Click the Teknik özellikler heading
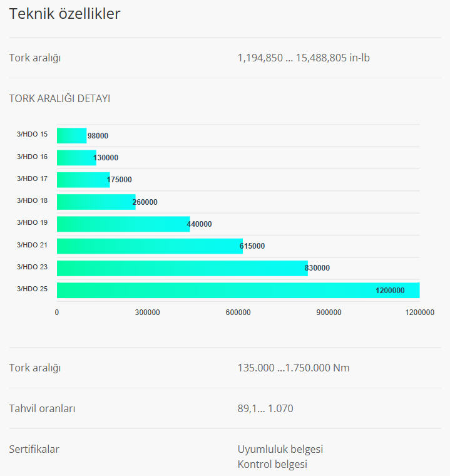This screenshot has width=450, height=476. coord(64,14)
